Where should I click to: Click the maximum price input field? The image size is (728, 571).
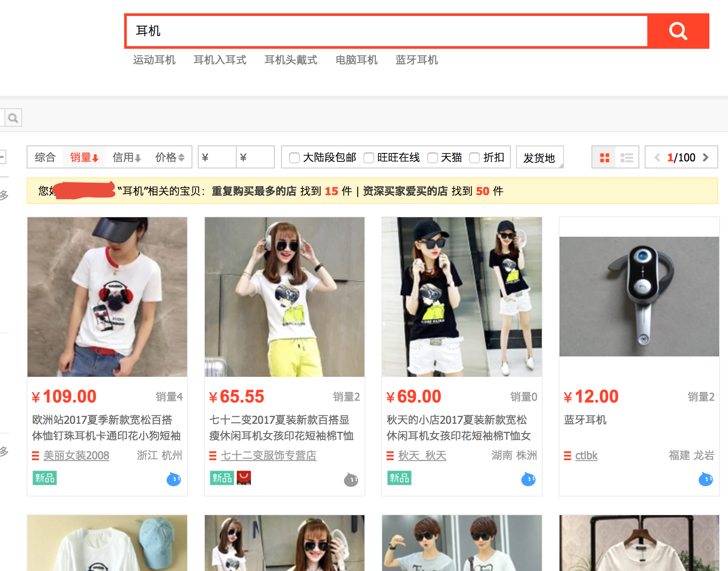pyautogui.click(x=255, y=157)
